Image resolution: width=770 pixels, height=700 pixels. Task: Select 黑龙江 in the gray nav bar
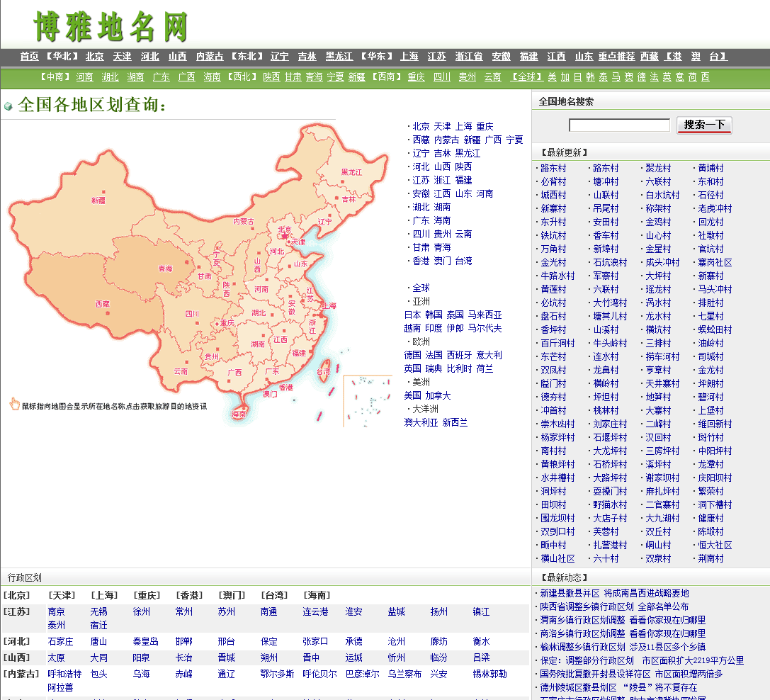[339, 57]
